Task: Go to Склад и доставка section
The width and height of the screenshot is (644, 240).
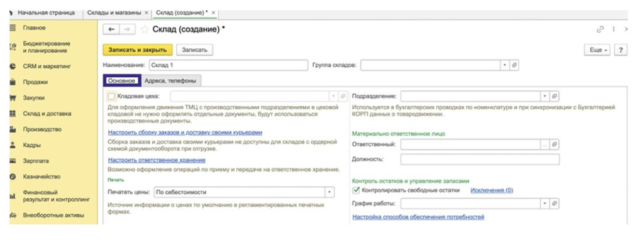Action: coord(47,114)
